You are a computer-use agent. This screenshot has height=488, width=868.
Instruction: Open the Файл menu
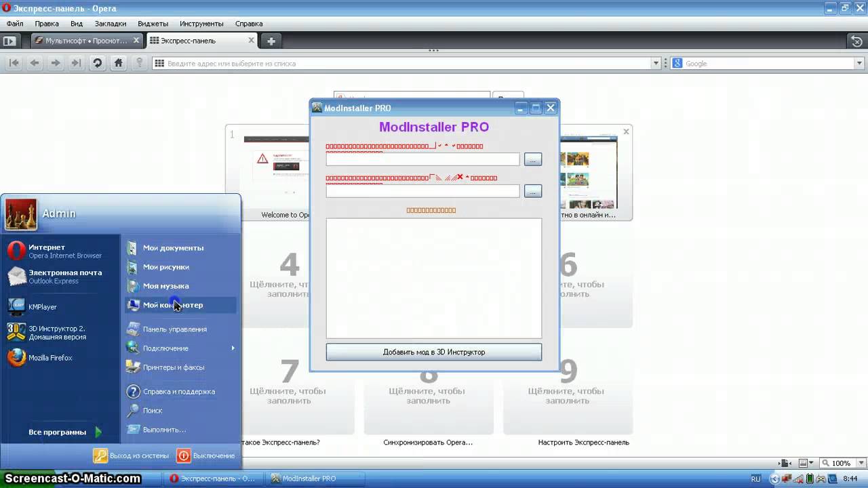[x=14, y=24]
